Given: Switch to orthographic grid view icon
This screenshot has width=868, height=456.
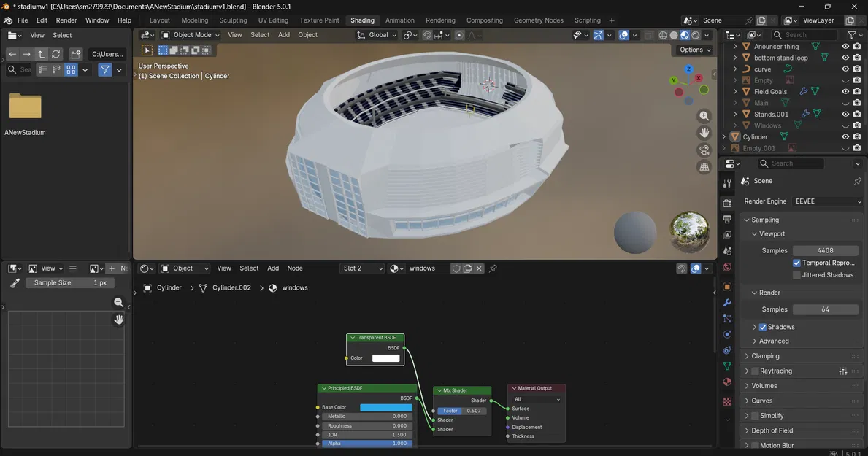Looking at the screenshot, I should click(704, 167).
